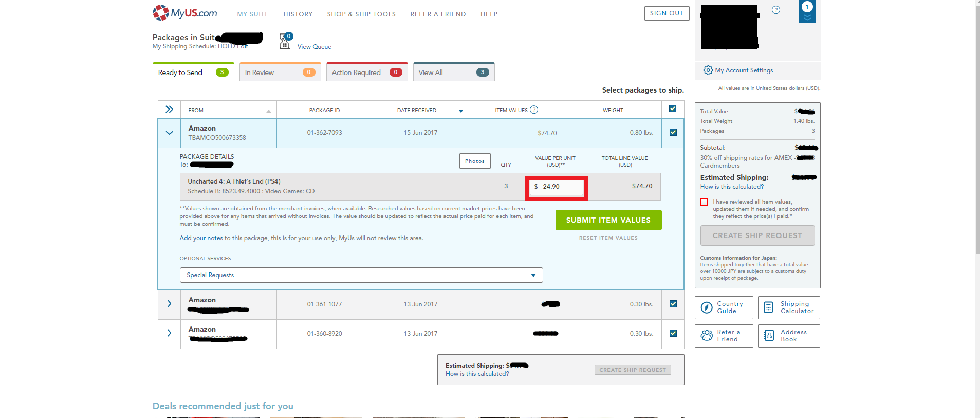Open SHOP & SHIP TOOLS menu
The height and width of the screenshot is (418, 980).
pos(361,14)
